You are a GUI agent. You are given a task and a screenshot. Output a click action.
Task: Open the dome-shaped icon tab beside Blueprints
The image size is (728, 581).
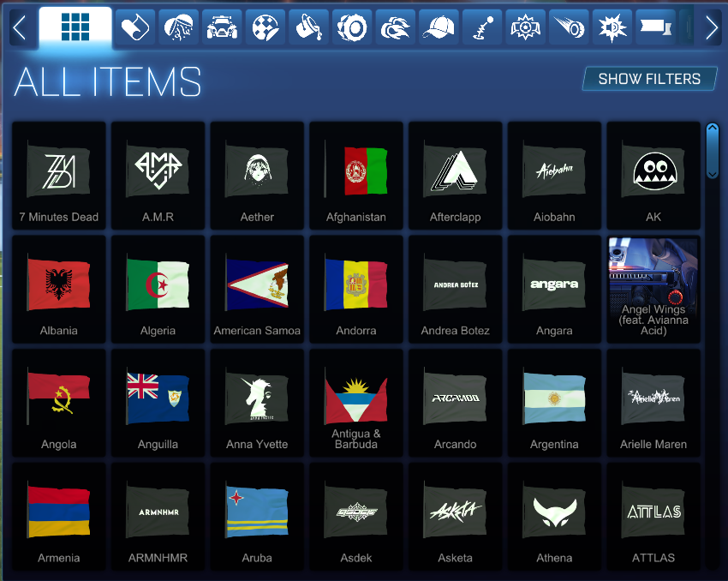[178, 27]
